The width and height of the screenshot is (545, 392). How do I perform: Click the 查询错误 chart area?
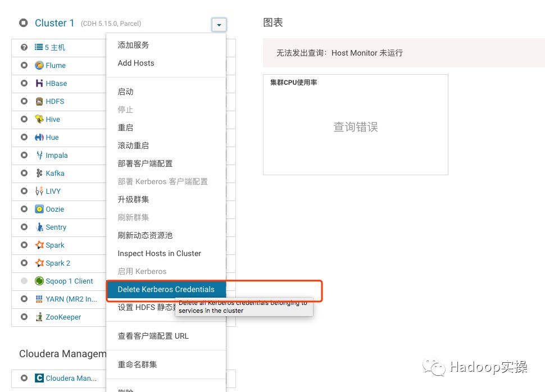[x=356, y=127]
